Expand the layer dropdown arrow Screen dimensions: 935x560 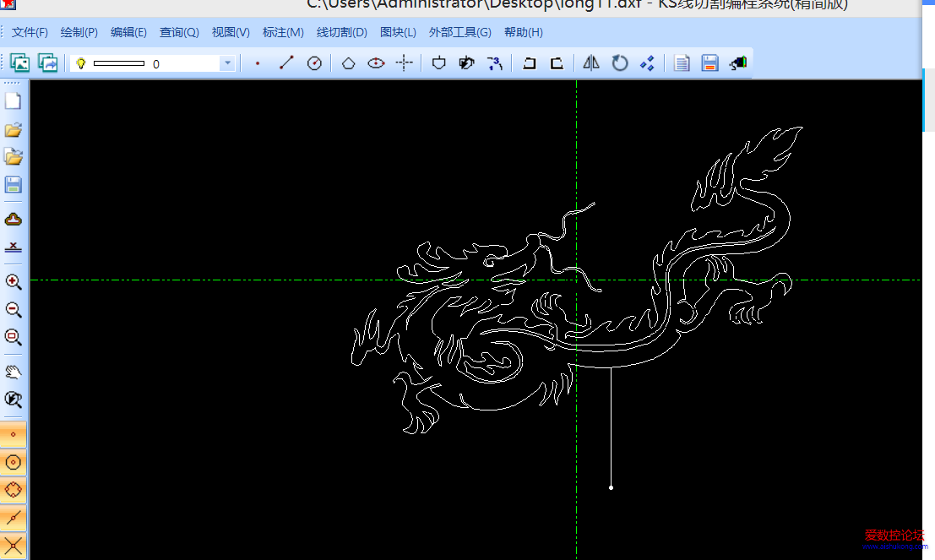pyautogui.click(x=227, y=63)
